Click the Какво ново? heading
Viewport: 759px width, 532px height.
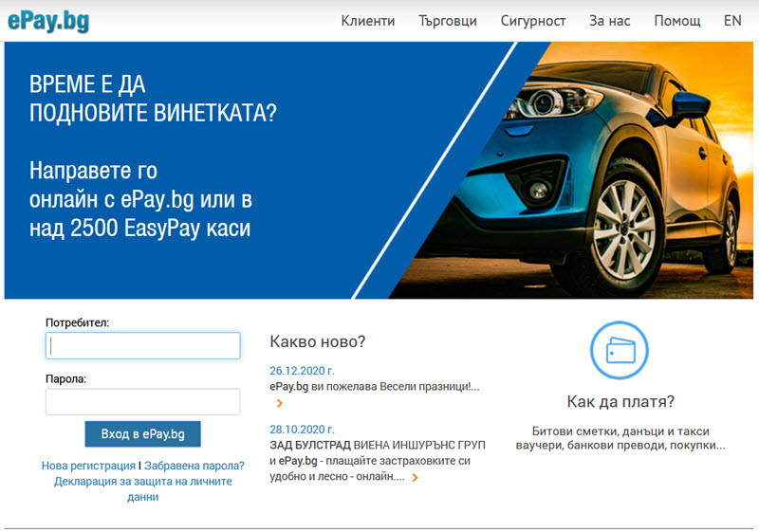point(318,341)
